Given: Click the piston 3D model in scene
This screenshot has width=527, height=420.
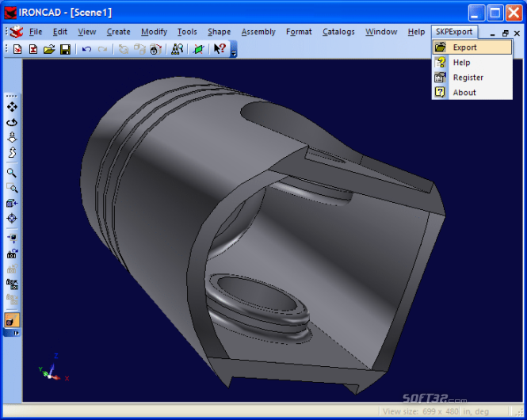Looking at the screenshot, I should pyautogui.click(x=262, y=235).
